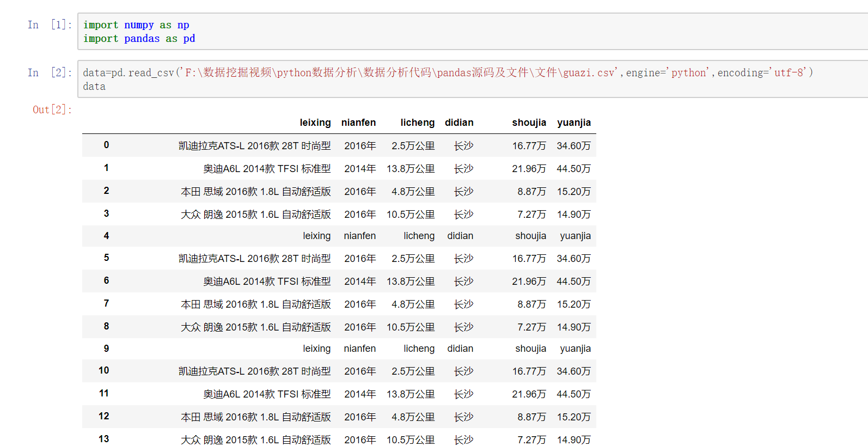Click the bold licheng column header

[x=418, y=123]
